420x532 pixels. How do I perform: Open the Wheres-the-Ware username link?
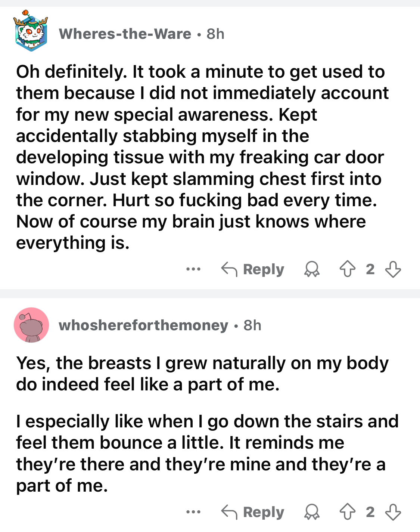click(x=125, y=34)
